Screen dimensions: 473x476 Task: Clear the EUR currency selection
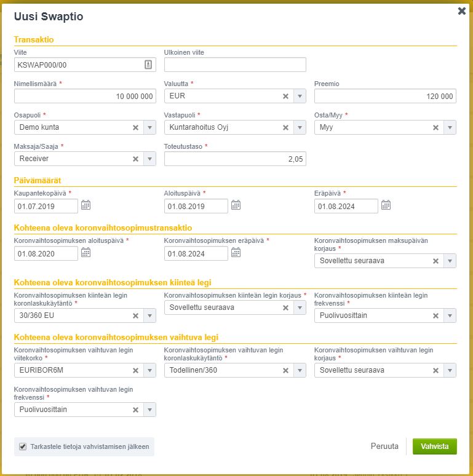(x=285, y=96)
